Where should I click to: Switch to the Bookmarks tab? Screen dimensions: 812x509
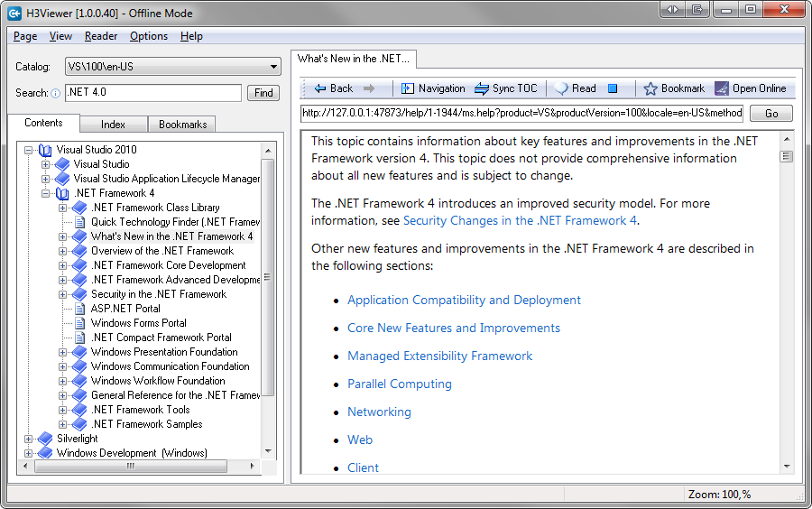(182, 125)
